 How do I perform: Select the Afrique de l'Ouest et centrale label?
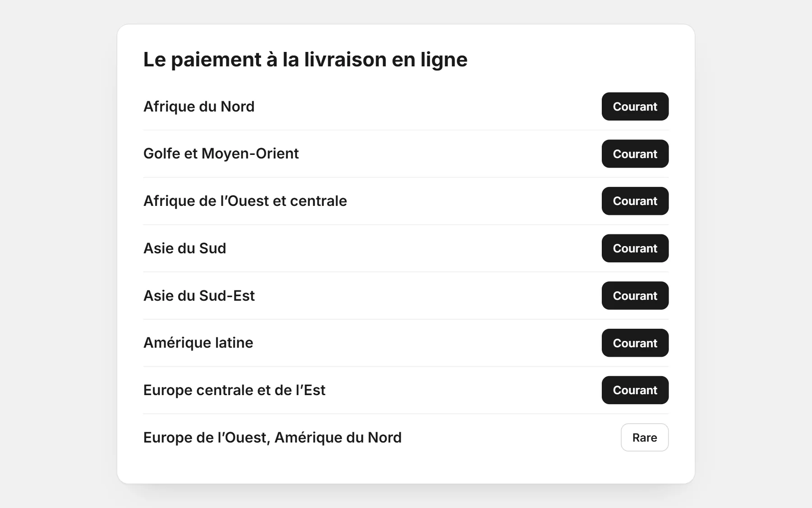245,201
